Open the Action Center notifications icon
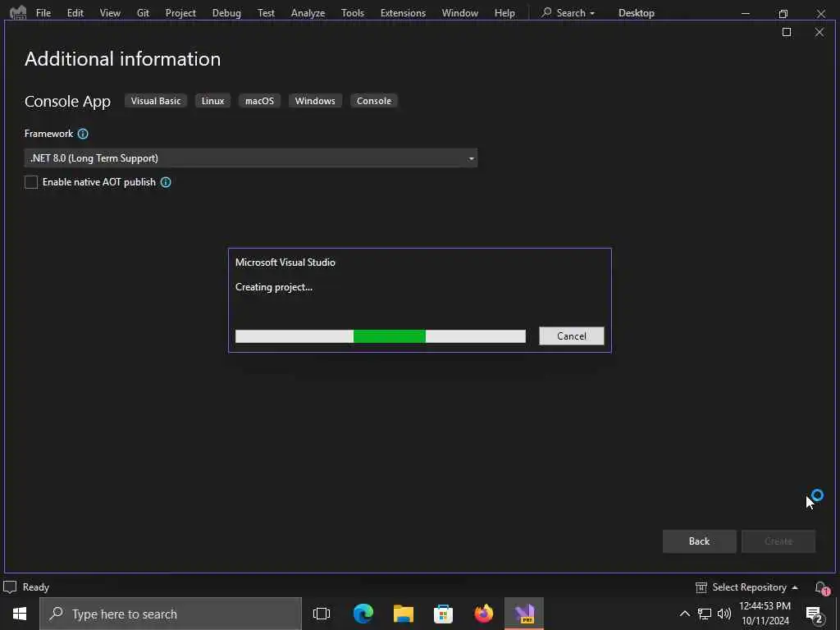This screenshot has width=840, height=630. coord(814,614)
